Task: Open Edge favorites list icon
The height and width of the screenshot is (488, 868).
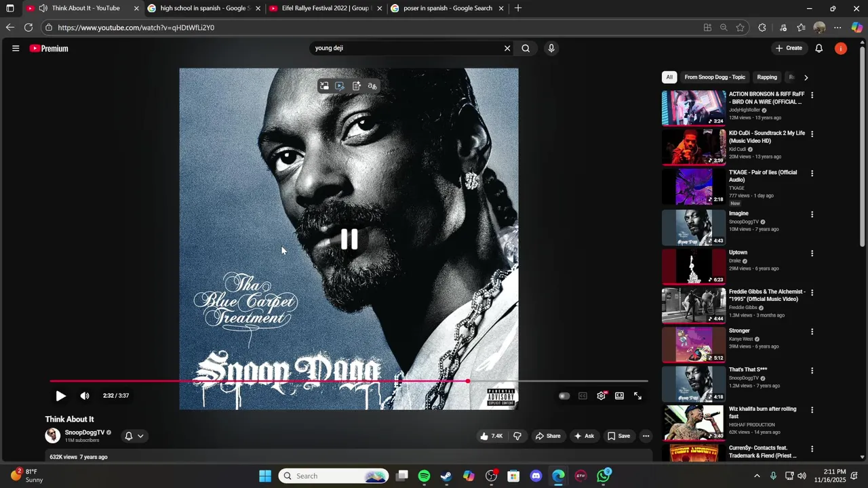Action: pyautogui.click(x=801, y=28)
